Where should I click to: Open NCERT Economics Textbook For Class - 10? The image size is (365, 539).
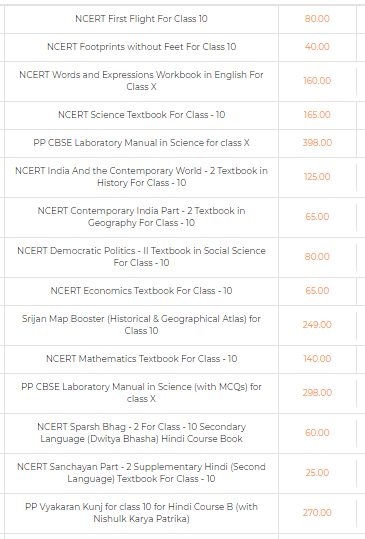pyautogui.click(x=141, y=291)
